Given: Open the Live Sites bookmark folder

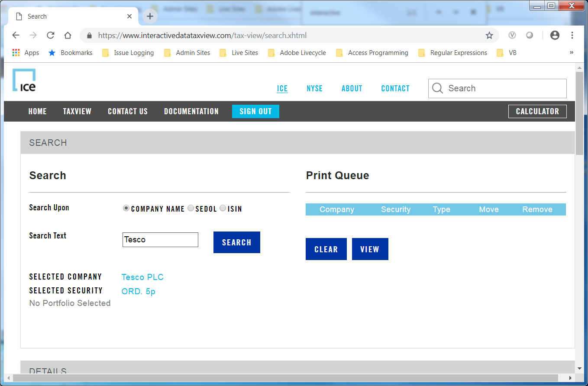Looking at the screenshot, I should point(239,53).
